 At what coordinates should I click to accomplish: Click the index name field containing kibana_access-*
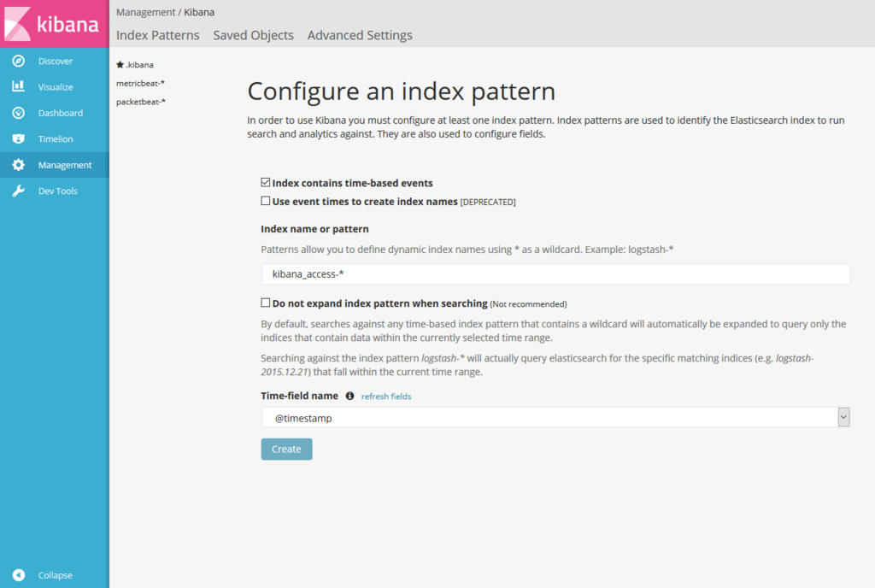click(x=555, y=274)
